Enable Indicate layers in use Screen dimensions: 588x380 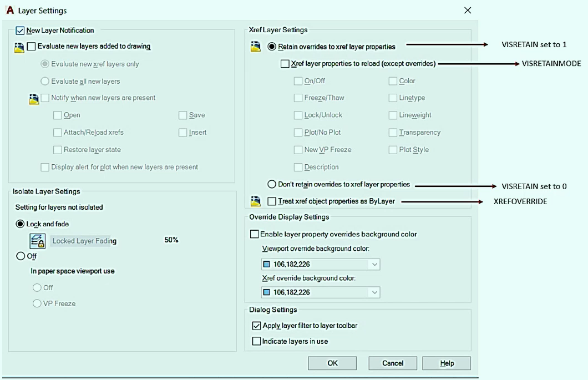click(256, 341)
